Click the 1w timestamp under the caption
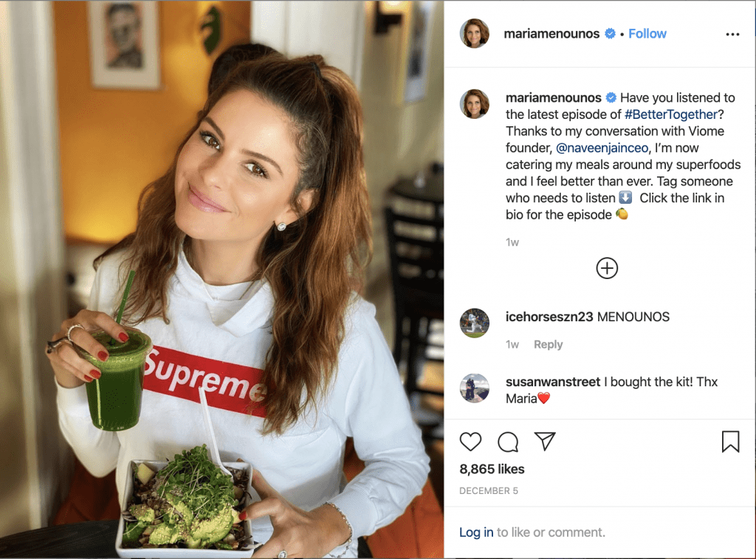This screenshot has width=756, height=559. pos(512,242)
